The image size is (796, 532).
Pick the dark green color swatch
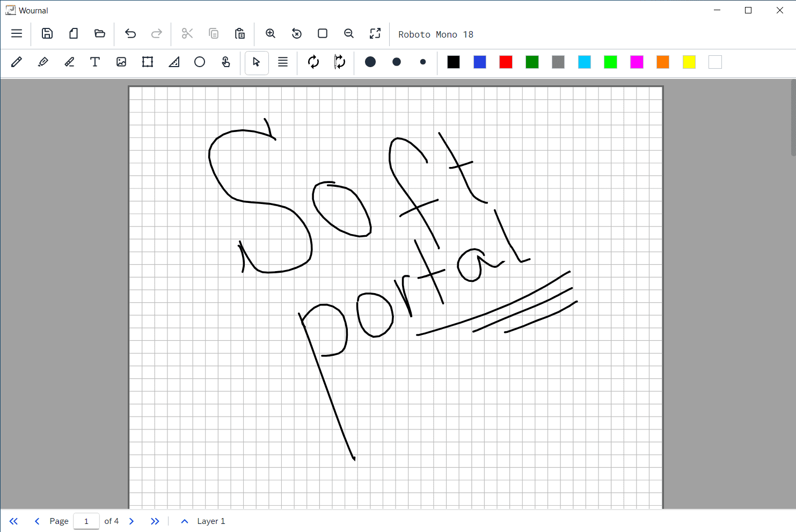(x=532, y=62)
